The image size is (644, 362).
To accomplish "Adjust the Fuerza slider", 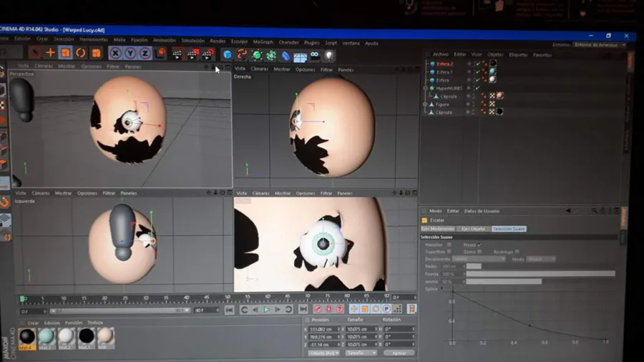I will pyautogui.click(x=541, y=274).
